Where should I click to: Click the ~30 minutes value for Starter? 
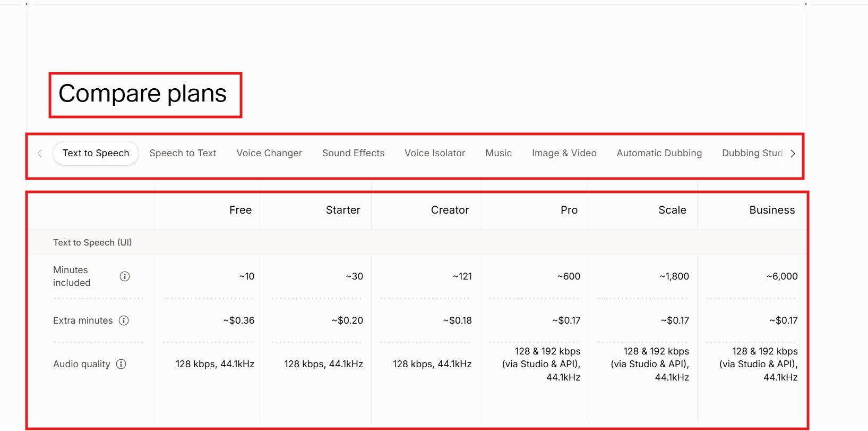[x=355, y=276]
